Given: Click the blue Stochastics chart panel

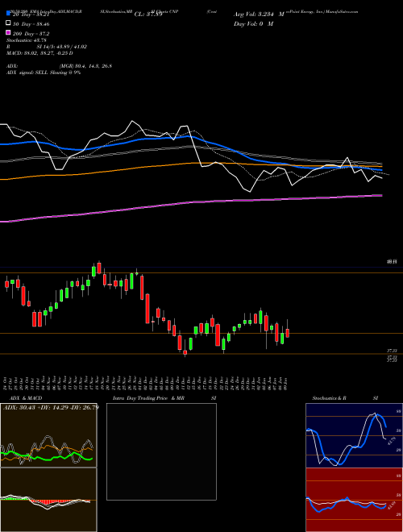Looking at the screenshot, I should [x=354, y=435].
